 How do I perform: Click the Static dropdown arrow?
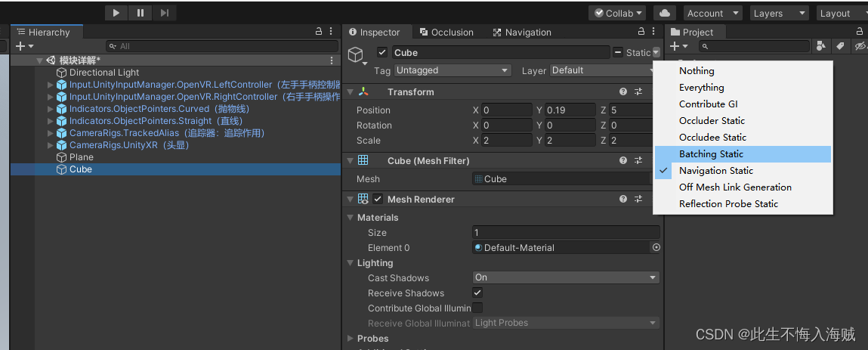point(656,53)
